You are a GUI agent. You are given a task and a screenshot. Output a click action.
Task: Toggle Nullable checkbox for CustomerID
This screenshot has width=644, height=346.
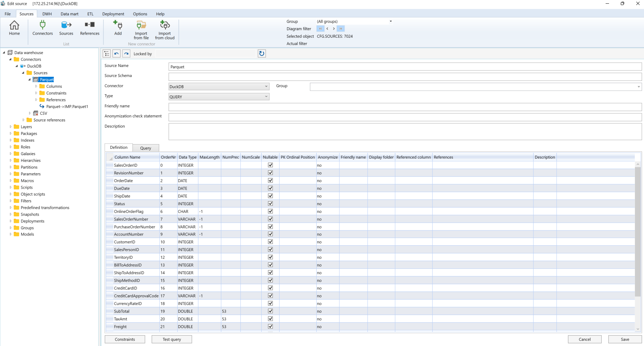[270, 242]
